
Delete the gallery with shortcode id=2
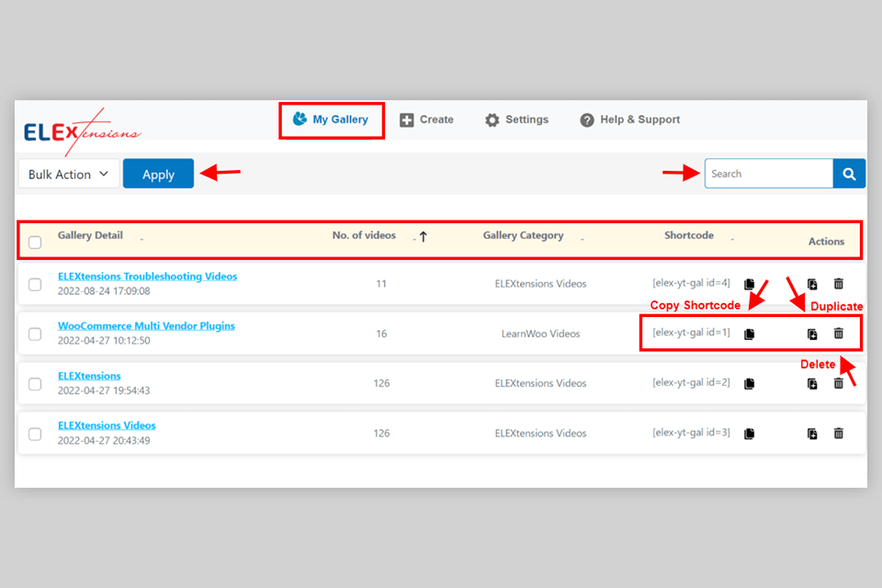(839, 383)
